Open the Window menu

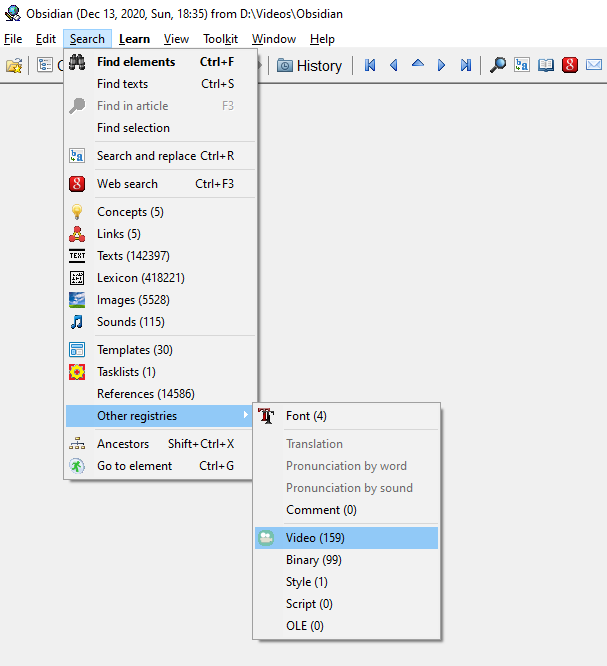click(x=274, y=39)
